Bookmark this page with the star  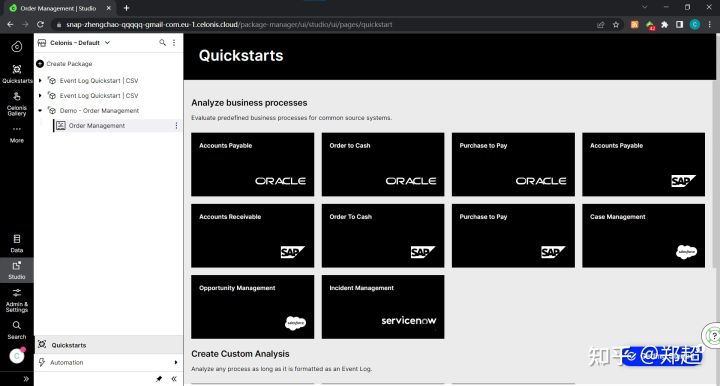(x=616, y=25)
